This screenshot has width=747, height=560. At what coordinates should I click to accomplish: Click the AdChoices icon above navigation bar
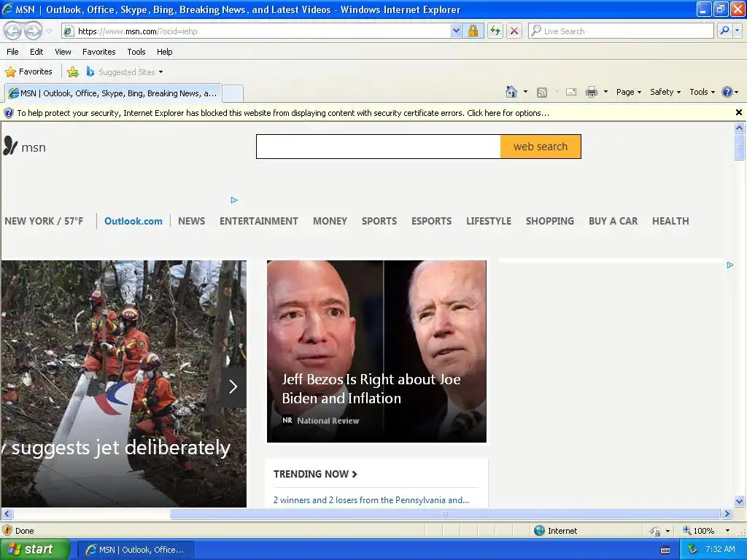coord(234,200)
